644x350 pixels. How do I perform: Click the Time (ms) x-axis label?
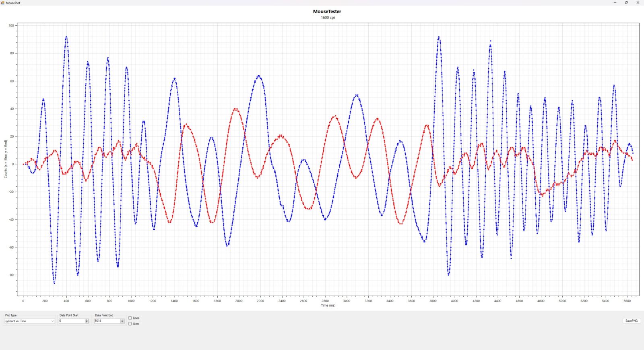coord(328,305)
